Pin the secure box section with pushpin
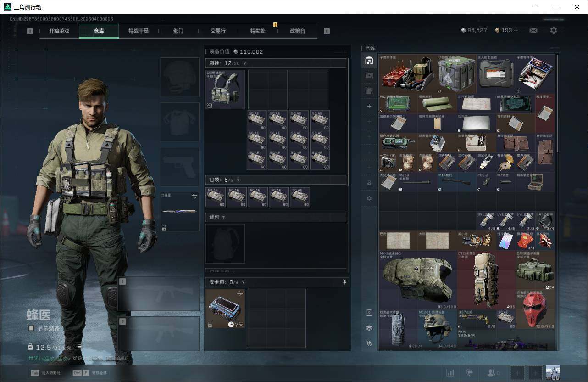Viewport: 588px width, 382px height. click(344, 282)
